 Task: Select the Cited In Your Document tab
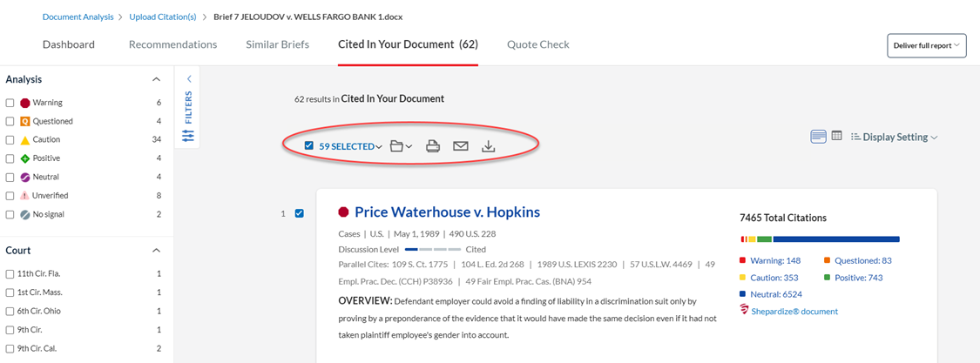click(409, 44)
